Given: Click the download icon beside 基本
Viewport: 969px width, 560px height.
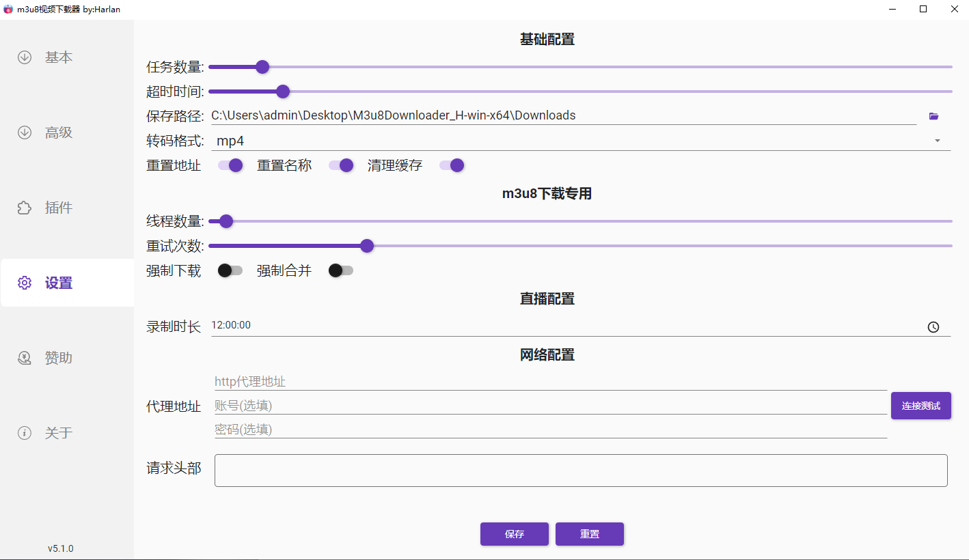Looking at the screenshot, I should 25,57.
